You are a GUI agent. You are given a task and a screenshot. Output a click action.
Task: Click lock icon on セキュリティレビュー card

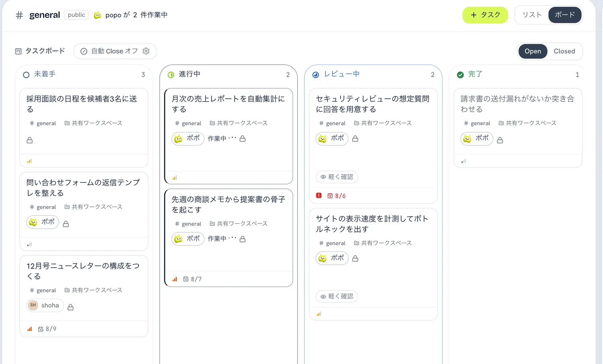(x=355, y=139)
